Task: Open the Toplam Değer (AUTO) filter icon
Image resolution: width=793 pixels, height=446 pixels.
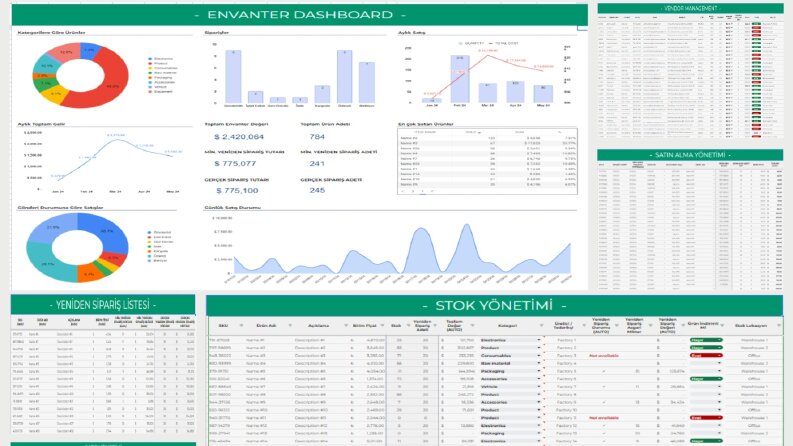Action: point(472,326)
